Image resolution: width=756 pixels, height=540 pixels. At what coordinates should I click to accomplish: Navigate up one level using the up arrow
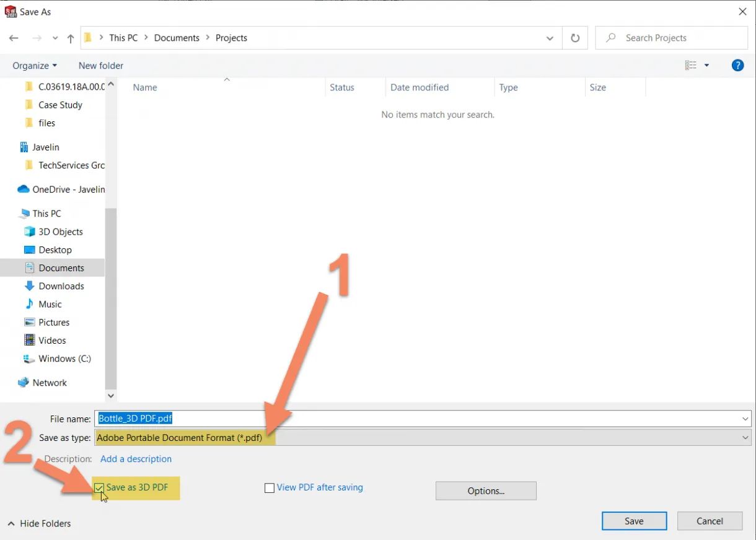(70, 37)
